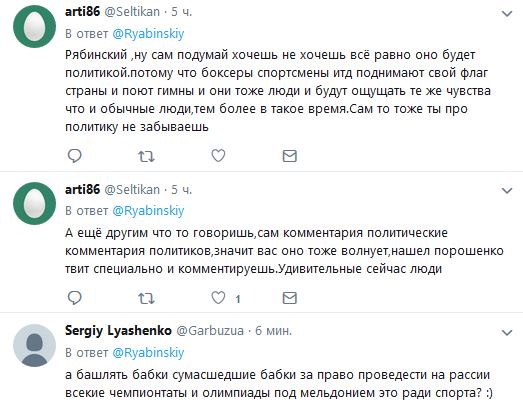
Task: Like the tweet with 1 like
Action: 218,298
